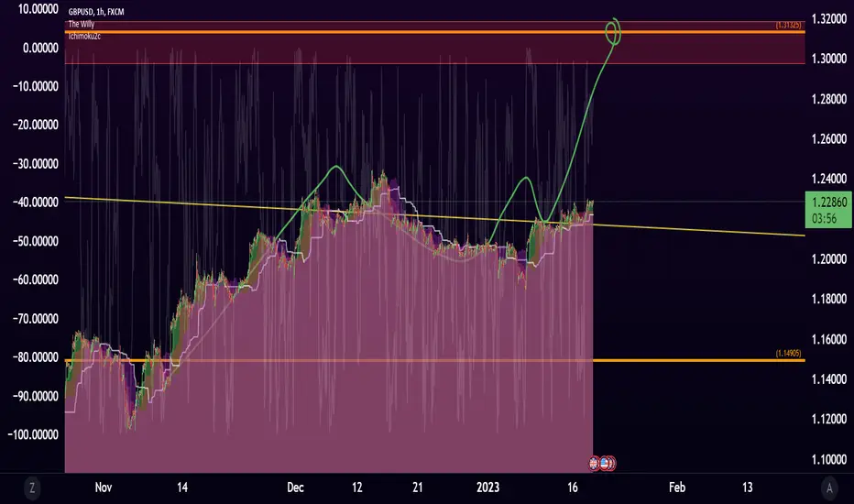Click the 1.20000 price axis label
Viewport: 854px width, 504px height.
829,258
